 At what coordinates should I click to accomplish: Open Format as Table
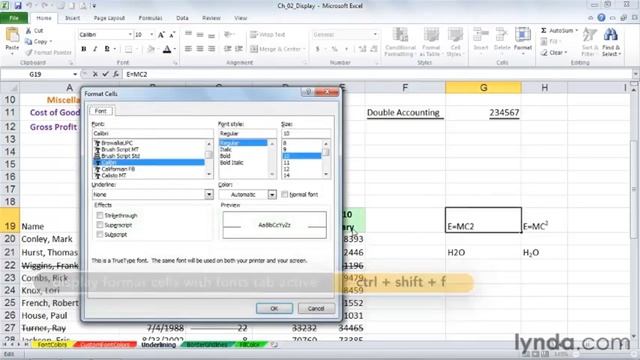point(430,42)
